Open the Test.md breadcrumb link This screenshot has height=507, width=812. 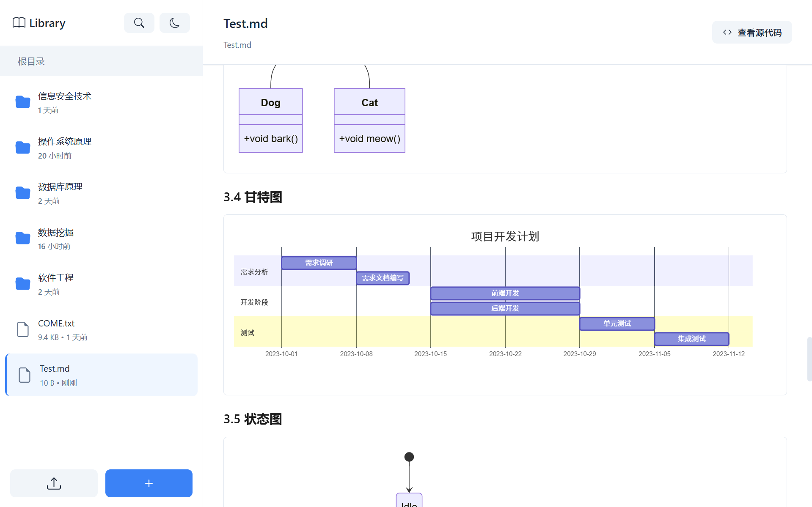click(x=237, y=44)
